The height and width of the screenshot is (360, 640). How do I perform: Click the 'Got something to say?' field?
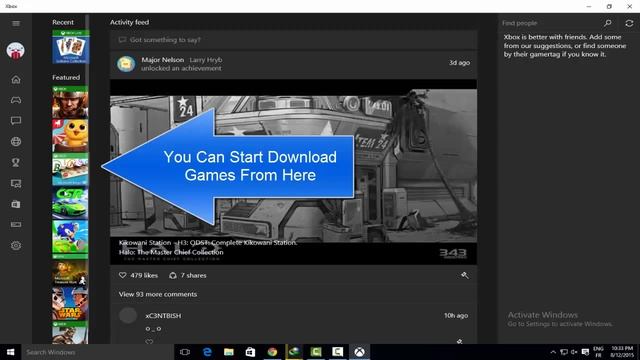pyautogui.click(x=293, y=40)
